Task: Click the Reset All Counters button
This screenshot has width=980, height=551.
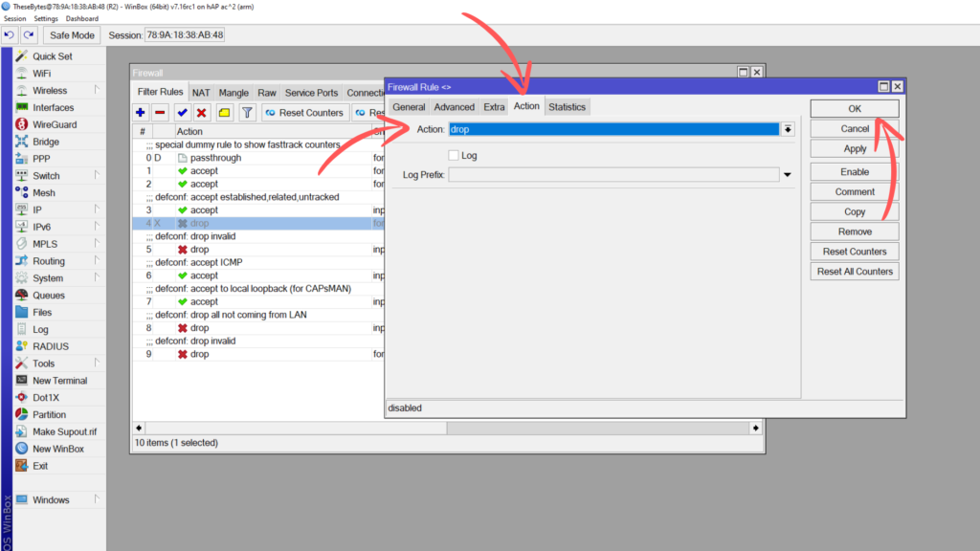Action: [855, 272]
